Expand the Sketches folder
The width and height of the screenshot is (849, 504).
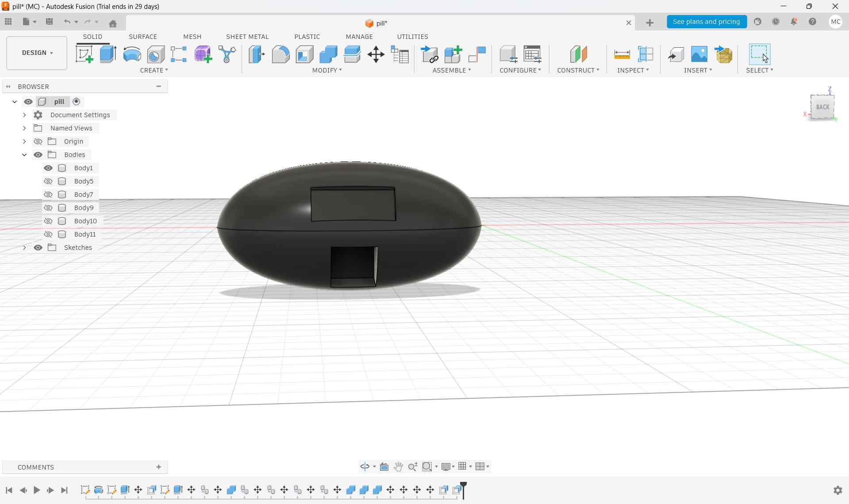[24, 248]
